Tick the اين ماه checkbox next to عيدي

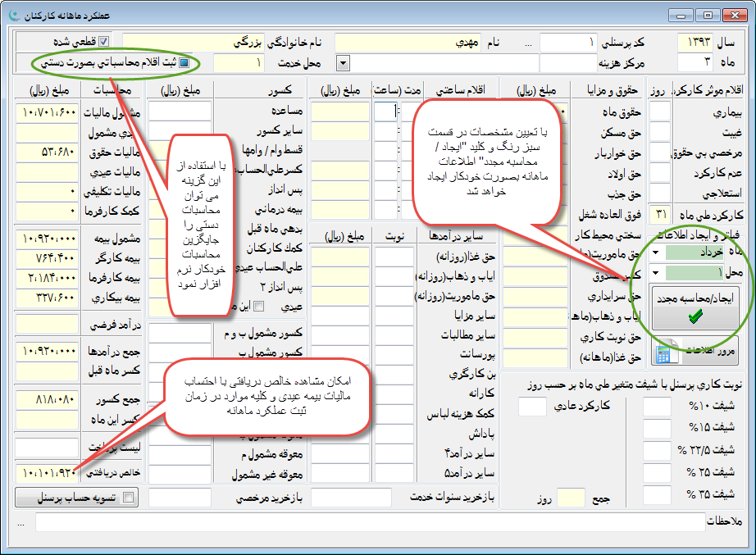point(259,306)
